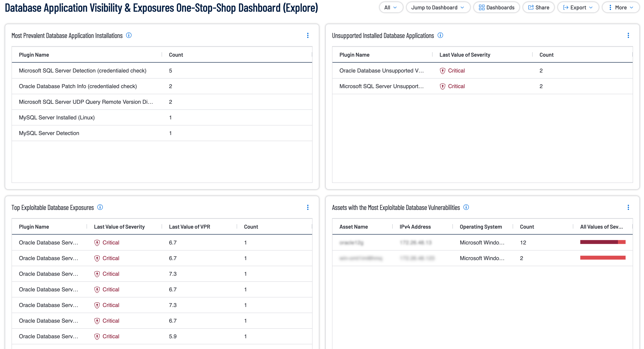Click the info icon beside Top Exploitable Database Exposures

tap(100, 207)
